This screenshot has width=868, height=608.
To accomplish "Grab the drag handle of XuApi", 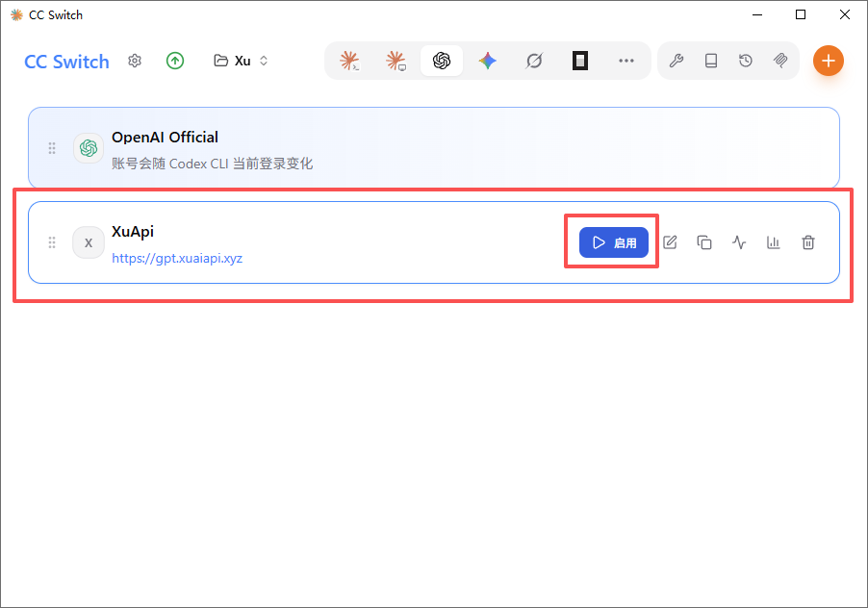I will tap(52, 242).
